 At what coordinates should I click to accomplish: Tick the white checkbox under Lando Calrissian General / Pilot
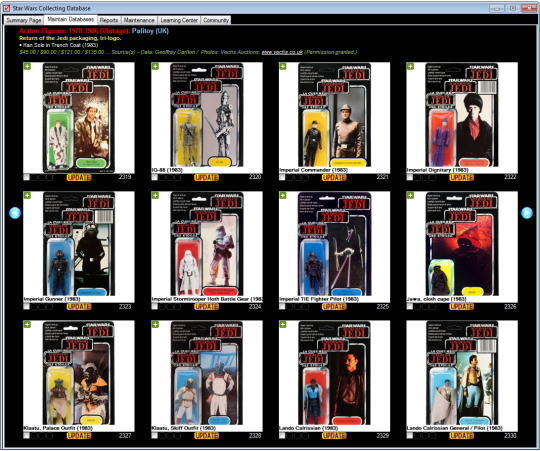pos(409,436)
